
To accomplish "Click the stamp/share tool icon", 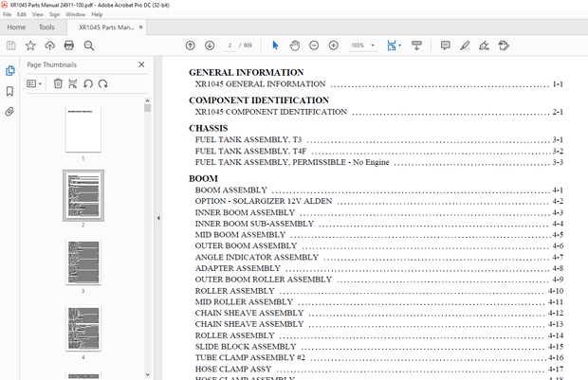I will tap(504, 45).
